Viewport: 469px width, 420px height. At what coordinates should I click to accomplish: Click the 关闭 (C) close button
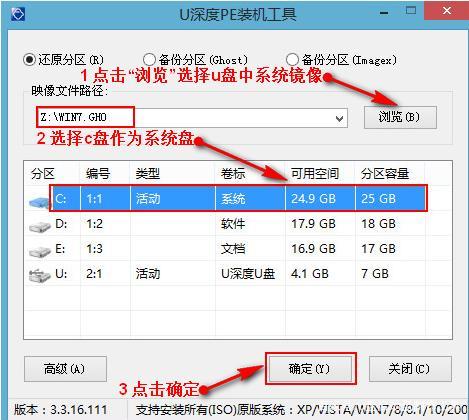pos(410,369)
